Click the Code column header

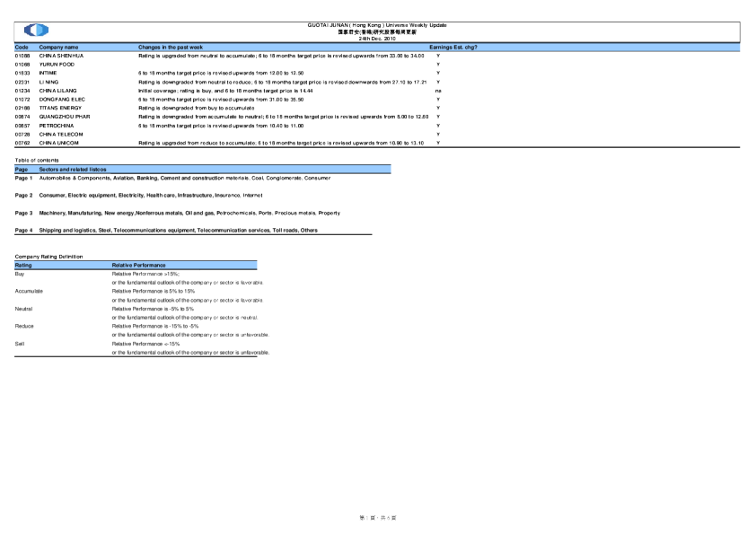(x=22, y=47)
